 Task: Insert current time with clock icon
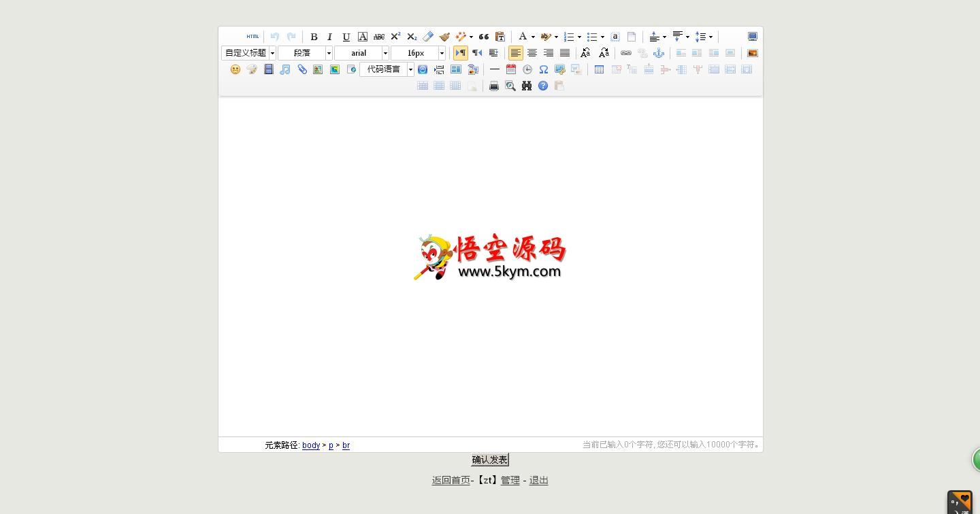click(527, 69)
